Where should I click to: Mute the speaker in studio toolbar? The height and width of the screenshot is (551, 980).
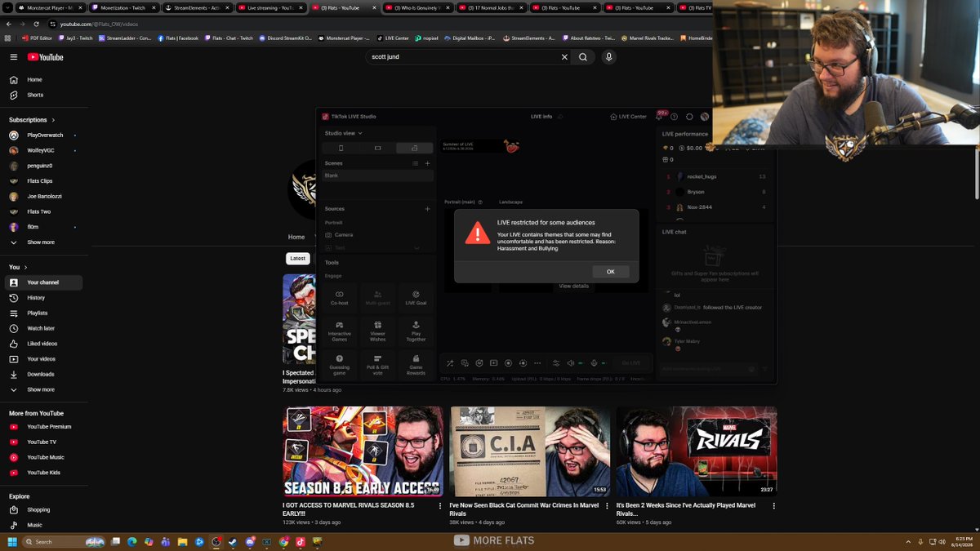point(570,363)
